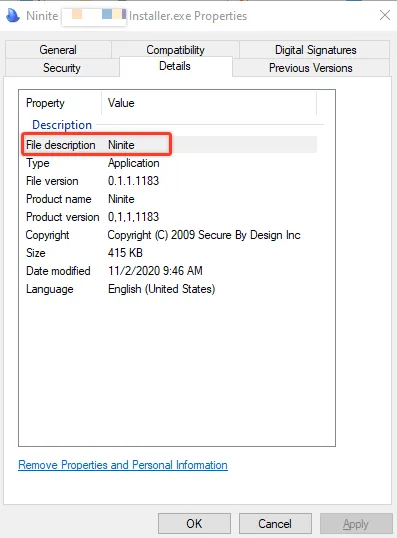Screen dimensions: 397x538
Task: Click the Property column header
Action: click(60, 103)
